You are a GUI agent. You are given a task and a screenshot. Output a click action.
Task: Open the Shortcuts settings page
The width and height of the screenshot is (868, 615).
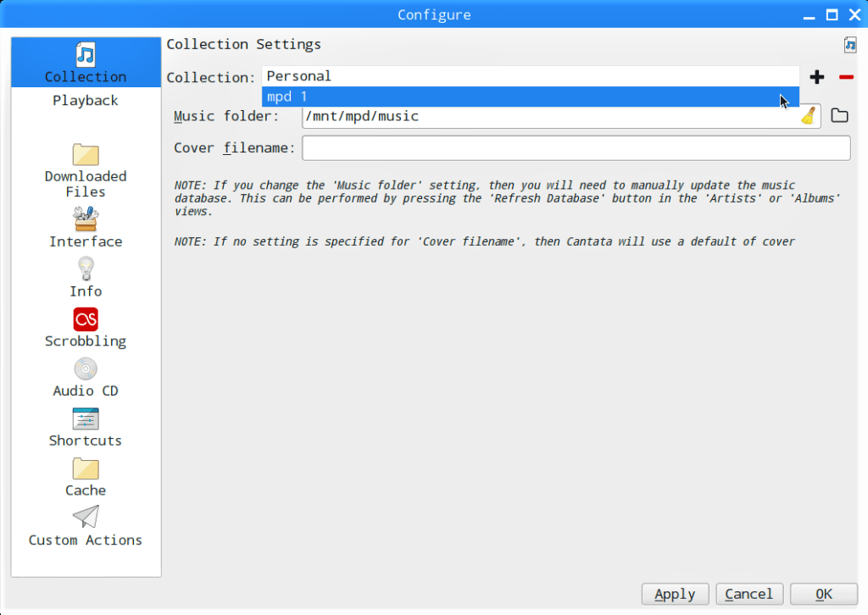86,427
